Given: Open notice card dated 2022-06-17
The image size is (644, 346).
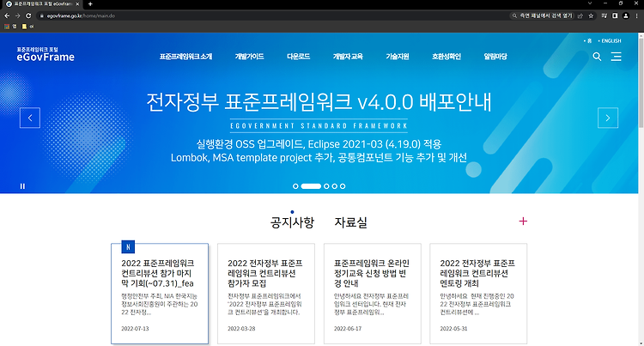Looking at the screenshot, I should [x=373, y=294].
